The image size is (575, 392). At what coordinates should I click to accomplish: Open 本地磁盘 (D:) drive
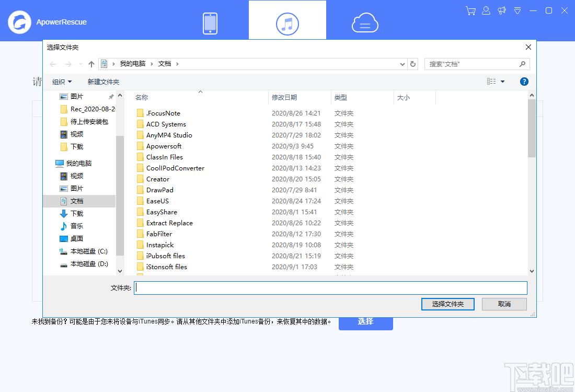tap(84, 263)
